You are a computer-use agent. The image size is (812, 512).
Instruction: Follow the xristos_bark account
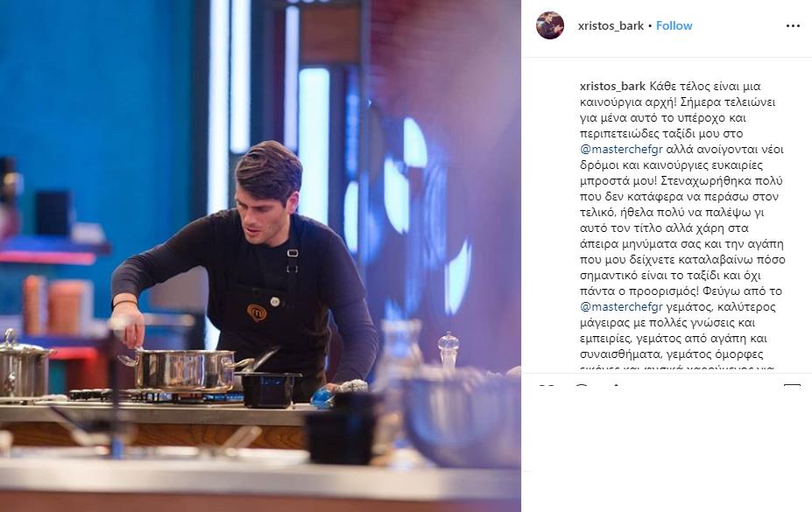[674, 26]
